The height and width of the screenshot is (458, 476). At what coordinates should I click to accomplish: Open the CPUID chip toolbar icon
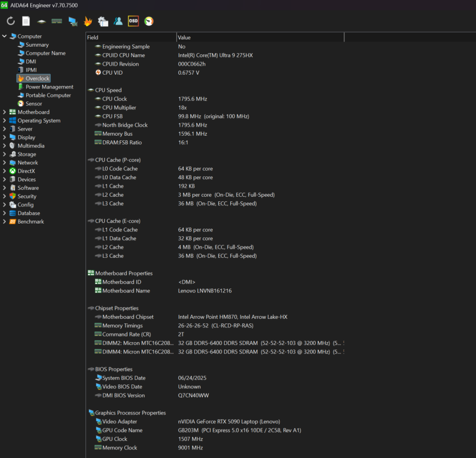click(41, 22)
